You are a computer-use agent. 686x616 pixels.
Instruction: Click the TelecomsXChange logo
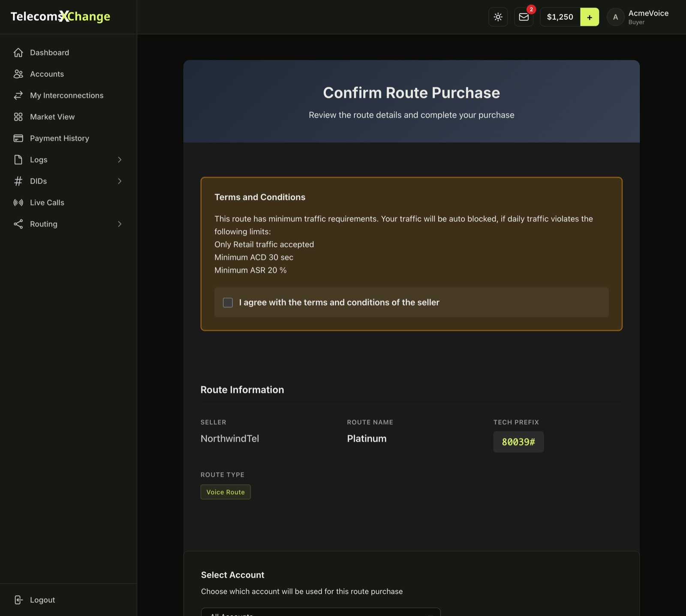[60, 16]
